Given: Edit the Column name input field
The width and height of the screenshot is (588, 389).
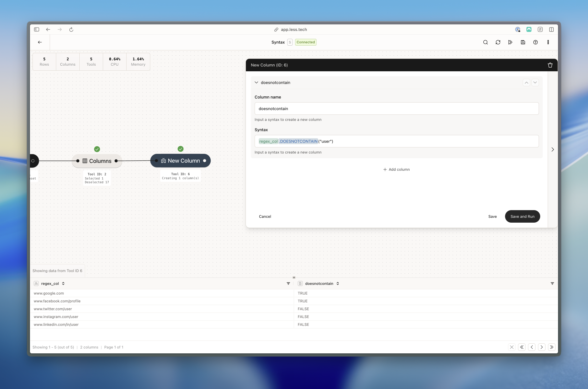Looking at the screenshot, I should (396, 109).
